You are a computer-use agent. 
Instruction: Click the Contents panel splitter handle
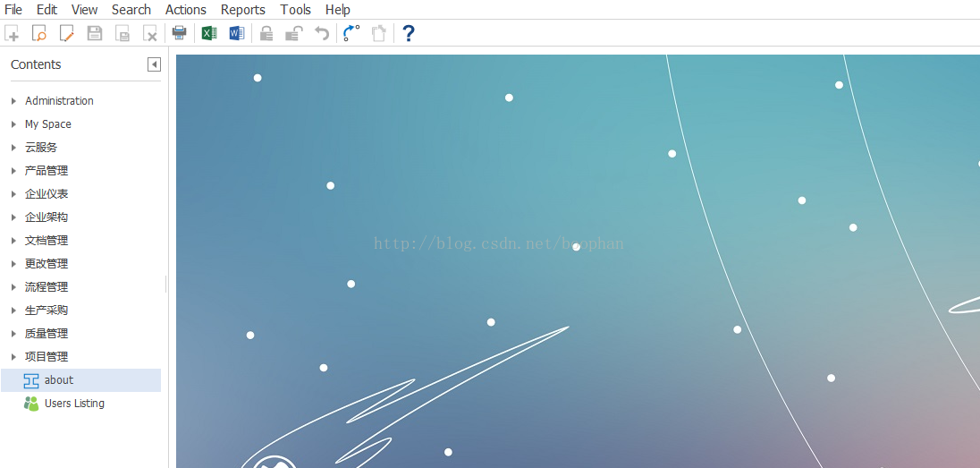coord(165,284)
